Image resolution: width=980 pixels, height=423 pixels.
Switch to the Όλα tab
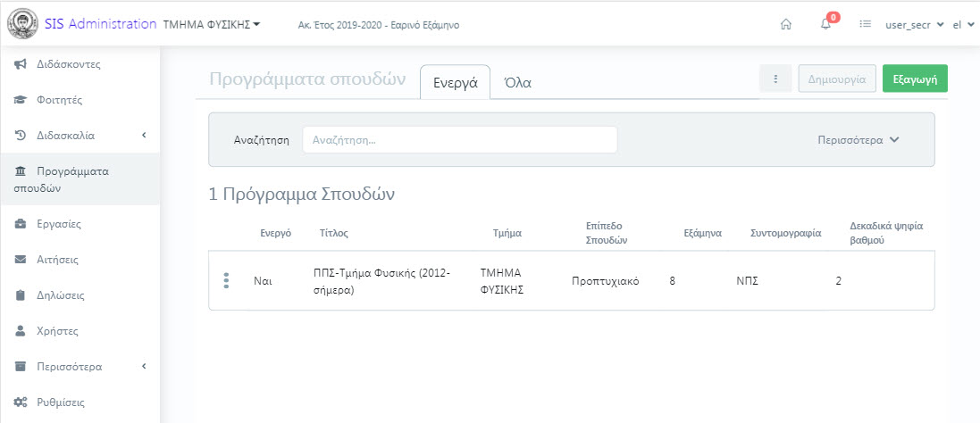click(517, 82)
